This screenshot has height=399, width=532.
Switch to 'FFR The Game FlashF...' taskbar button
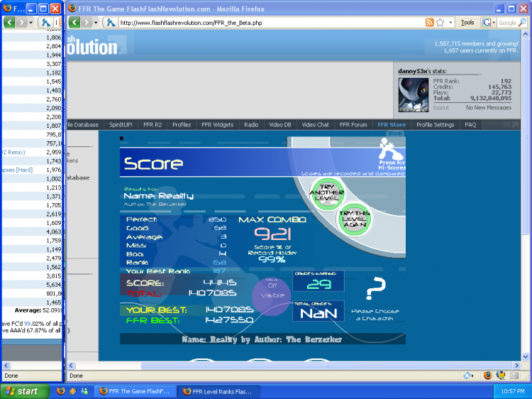[x=135, y=391]
